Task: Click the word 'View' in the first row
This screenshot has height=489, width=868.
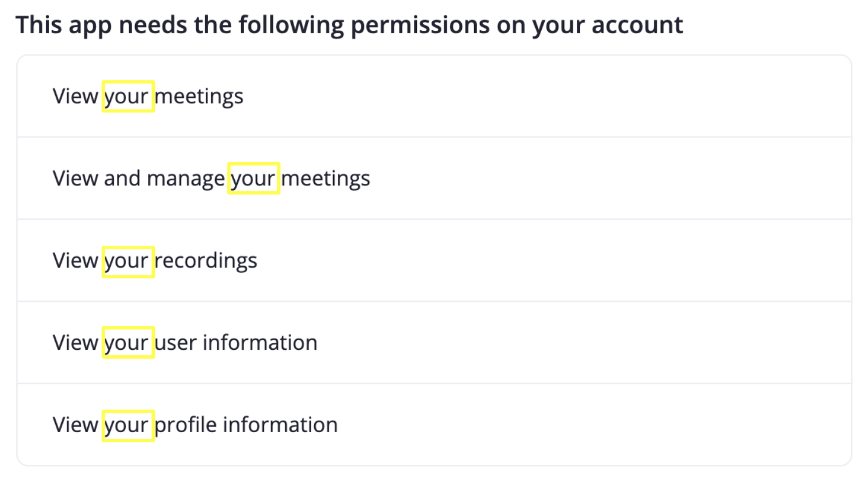Action: click(x=75, y=96)
